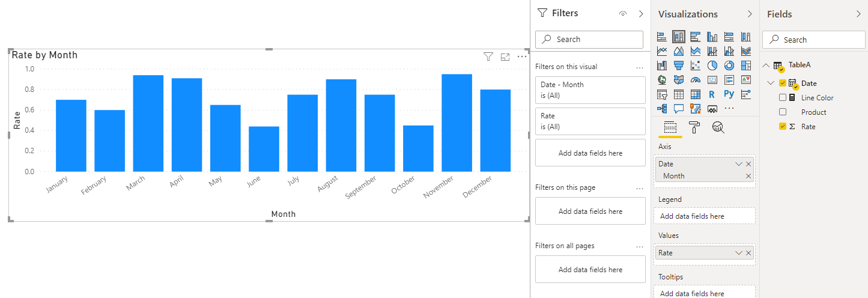Choose the donut chart visualization
The width and height of the screenshot is (868, 298).
coord(729,65)
